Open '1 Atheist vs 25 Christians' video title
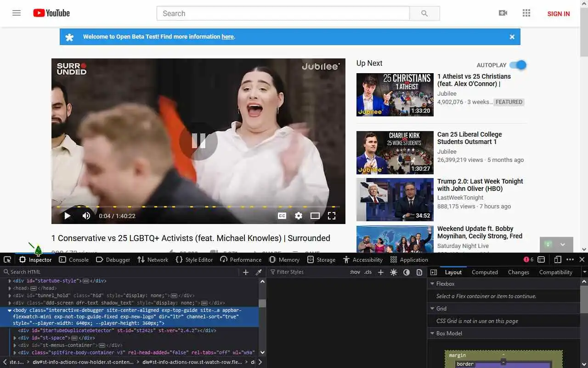 tap(474, 80)
